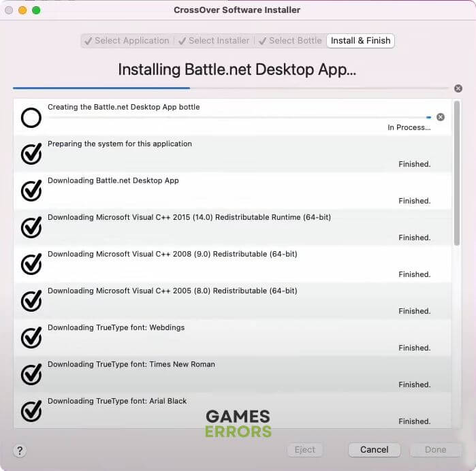Switch to Select Bottle step tab

coord(291,41)
